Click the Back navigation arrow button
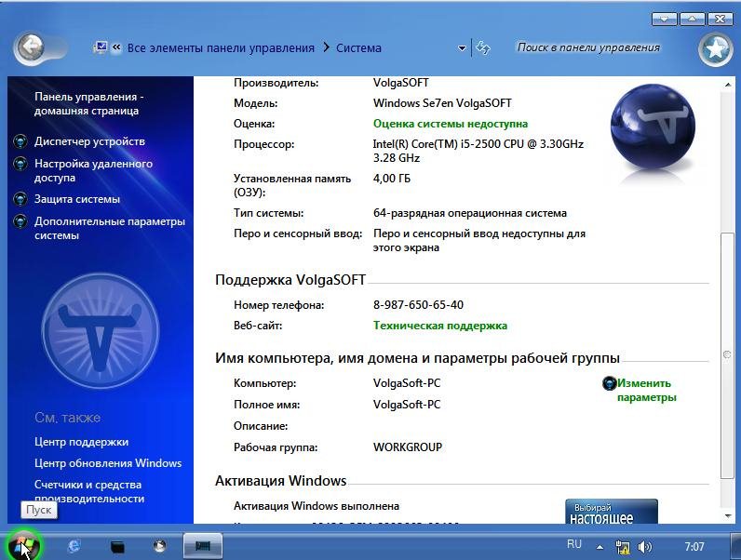The image size is (741, 560). (31, 47)
